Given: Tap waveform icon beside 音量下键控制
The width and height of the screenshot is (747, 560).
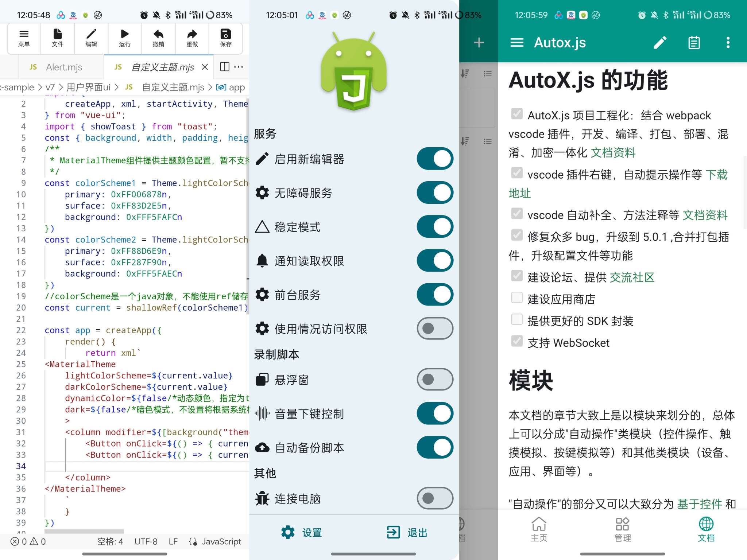Looking at the screenshot, I should point(262,413).
